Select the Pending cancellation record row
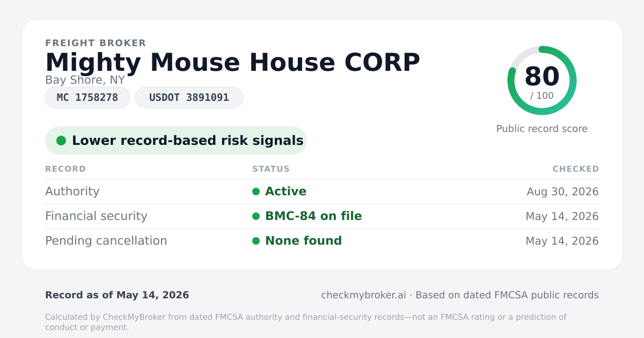 (x=322, y=241)
